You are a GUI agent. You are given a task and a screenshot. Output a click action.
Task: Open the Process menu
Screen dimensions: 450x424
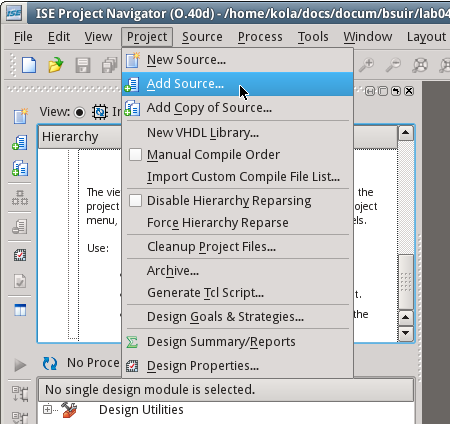pyautogui.click(x=260, y=37)
